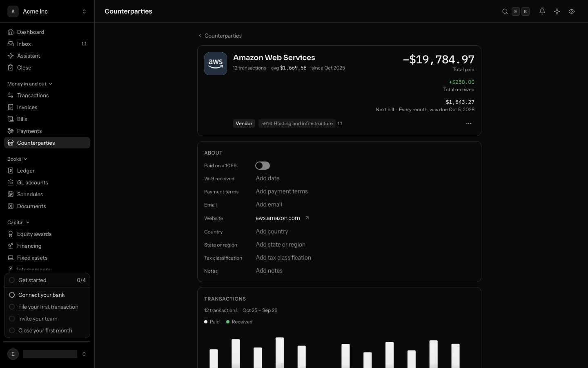The height and width of the screenshot is (368, 588).
Task: Click Add email field
Action: 269,204
